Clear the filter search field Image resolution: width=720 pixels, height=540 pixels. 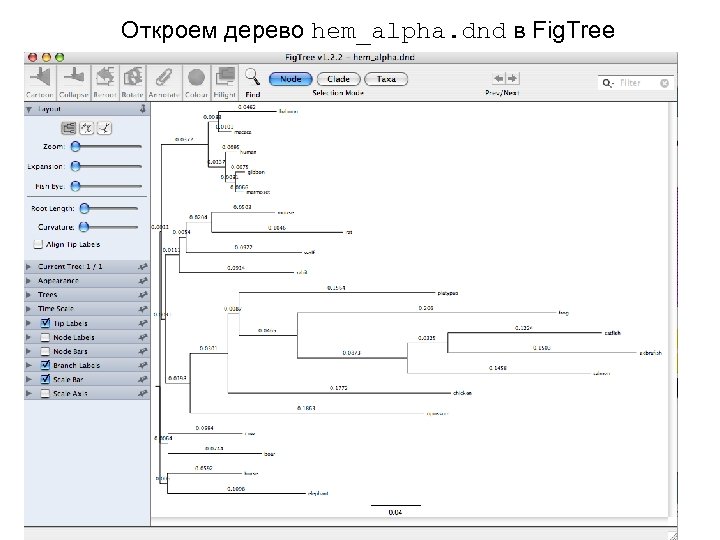664,83
